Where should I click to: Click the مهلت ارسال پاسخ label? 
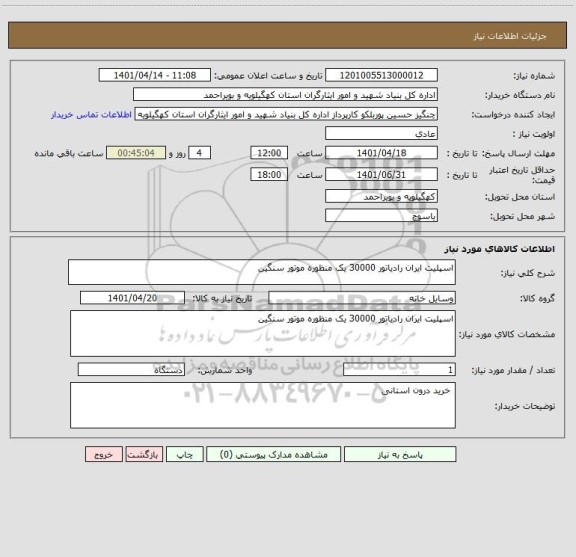click(518, 153)
